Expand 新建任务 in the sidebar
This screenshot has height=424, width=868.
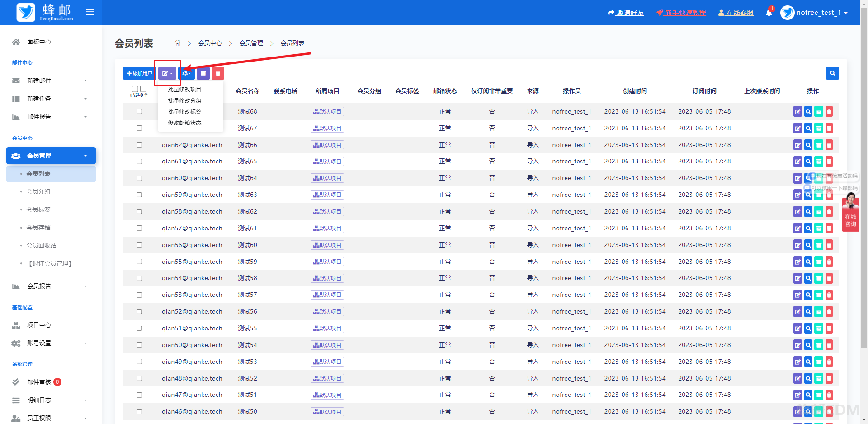50,99
